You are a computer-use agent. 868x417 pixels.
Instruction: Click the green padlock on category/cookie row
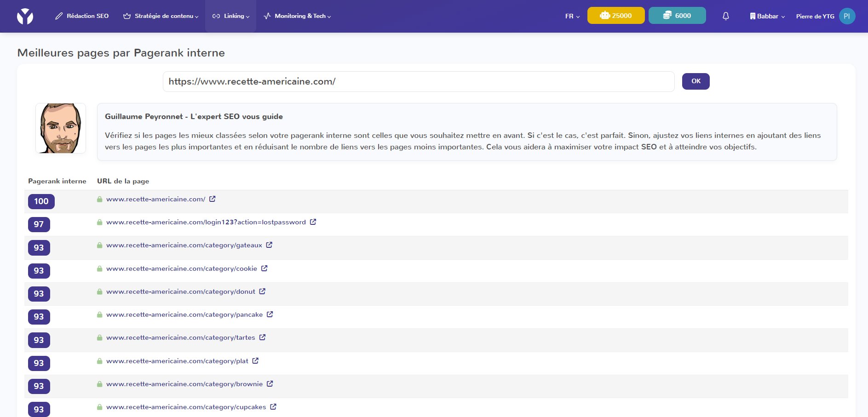click(x=99, y=268)
